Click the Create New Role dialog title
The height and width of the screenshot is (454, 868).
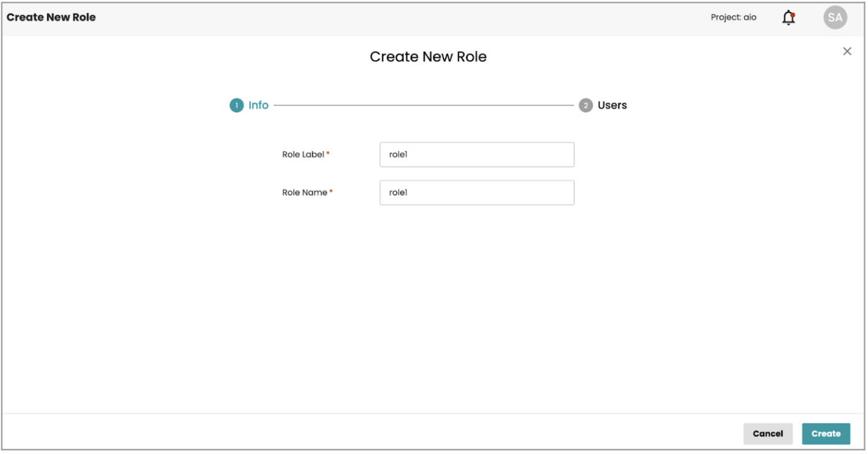tap(428, 56)
